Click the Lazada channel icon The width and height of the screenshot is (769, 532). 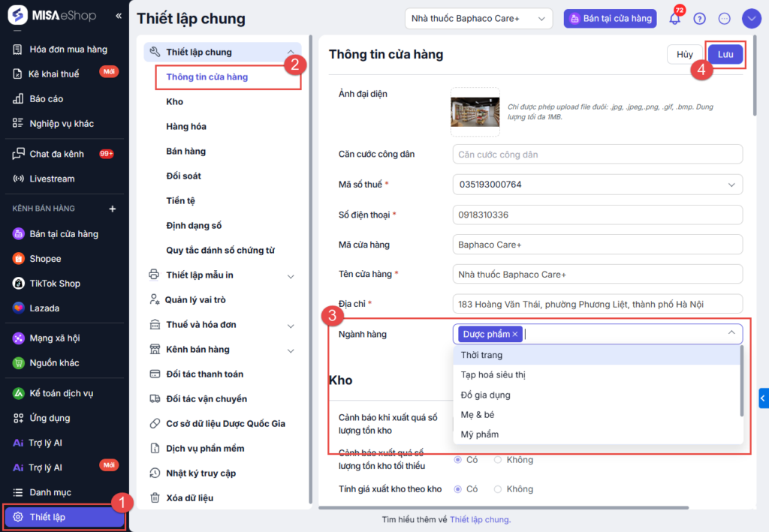18,308
